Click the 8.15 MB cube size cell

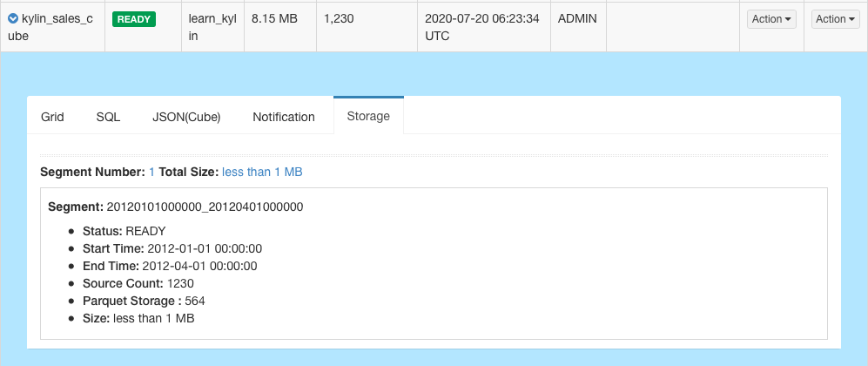point(273,18)
